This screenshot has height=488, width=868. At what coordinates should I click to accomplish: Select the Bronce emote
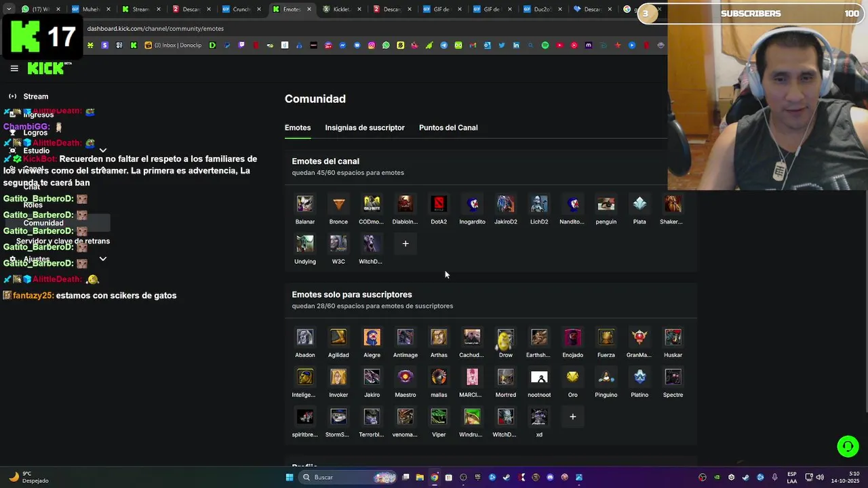[338, 204]
